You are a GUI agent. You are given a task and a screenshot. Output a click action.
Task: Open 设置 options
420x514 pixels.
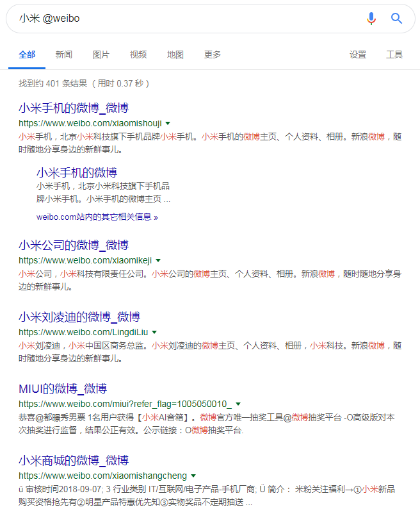coord(357,54)
